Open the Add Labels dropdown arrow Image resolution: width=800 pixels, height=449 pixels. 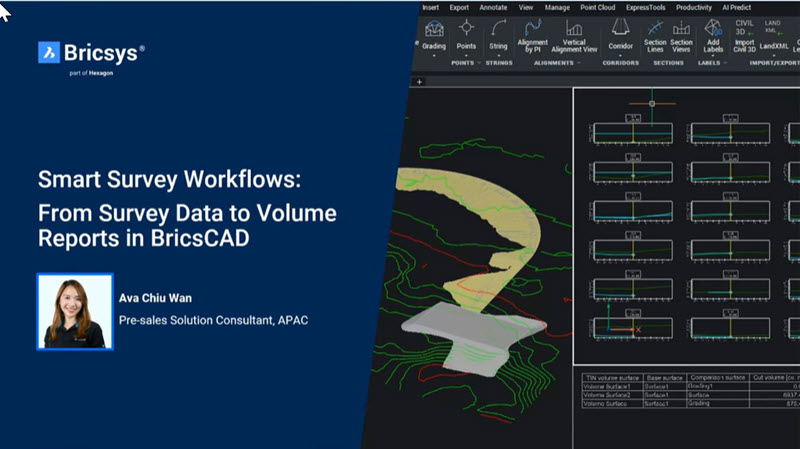click(x=713, y=56)
